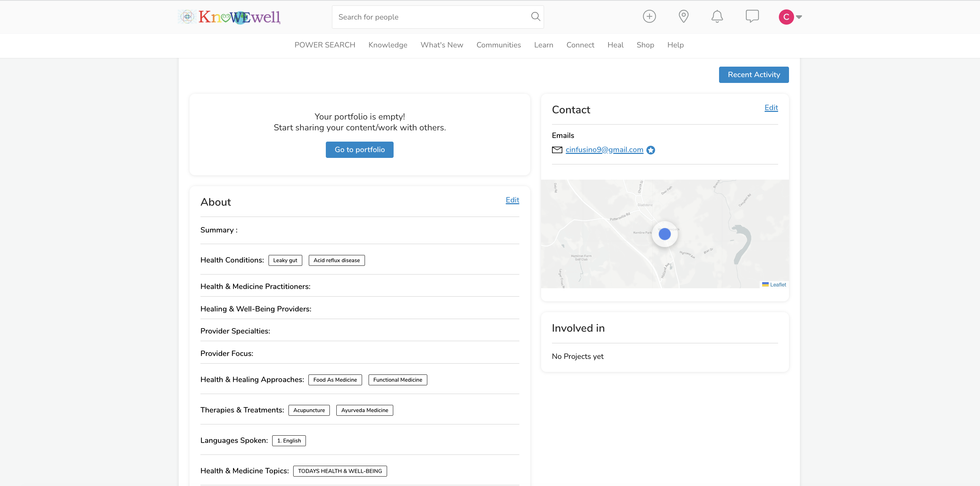The image size is (980, 486).
Task: Click Health & Medicine Practitioners label
Action: [x=255, y=286]
